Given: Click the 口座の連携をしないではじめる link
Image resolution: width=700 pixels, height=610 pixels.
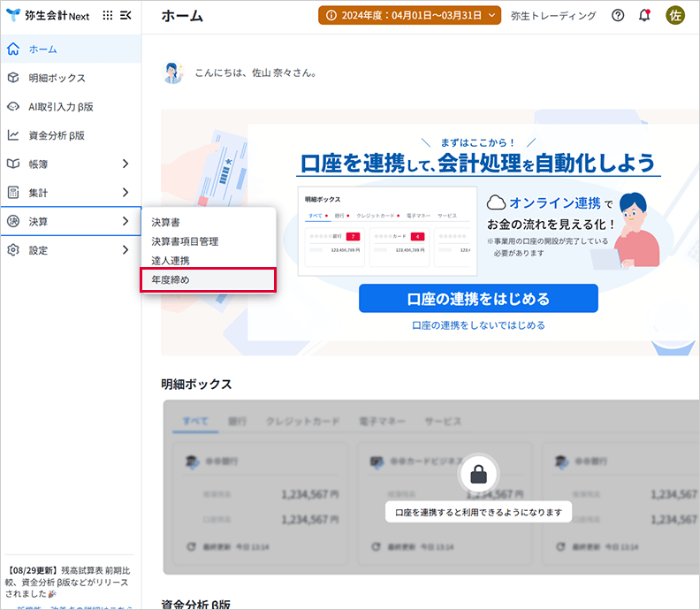Looking at the screenshot, I should tap(478, 325).
